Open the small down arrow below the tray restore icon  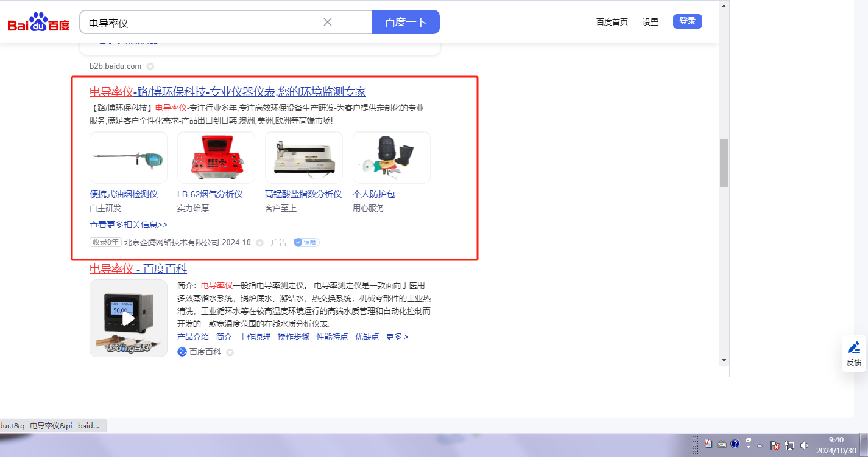[x=749, y=448]
